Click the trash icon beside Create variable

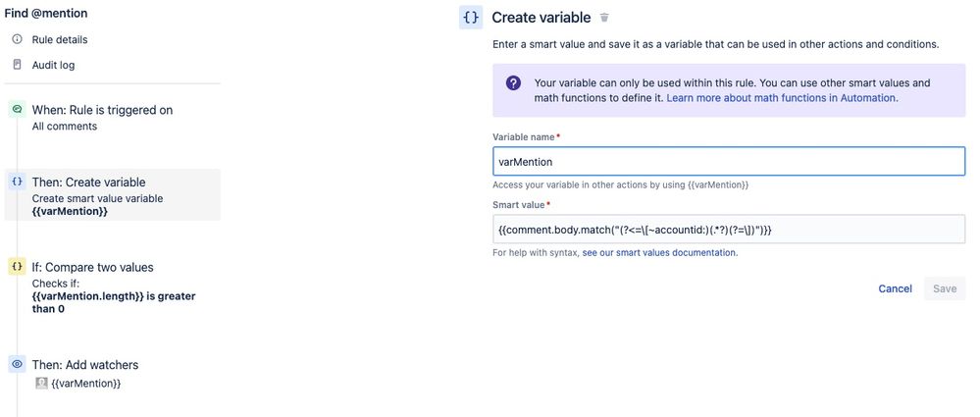point(603,18)
